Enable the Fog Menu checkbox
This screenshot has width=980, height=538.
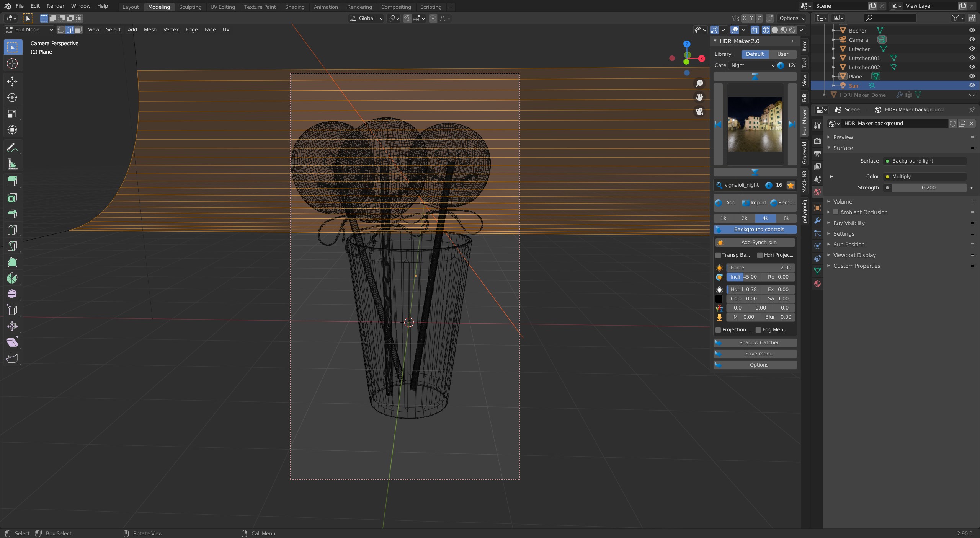click(x=758, y=330)
